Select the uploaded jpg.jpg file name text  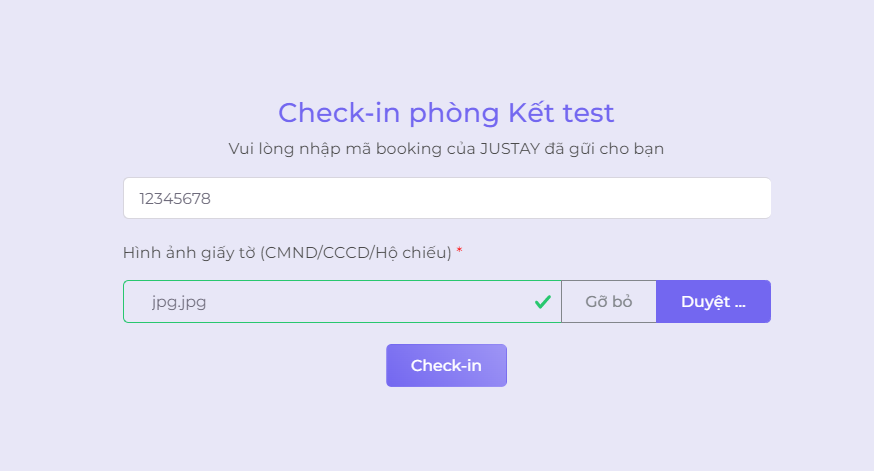click(x=180, y=301)
